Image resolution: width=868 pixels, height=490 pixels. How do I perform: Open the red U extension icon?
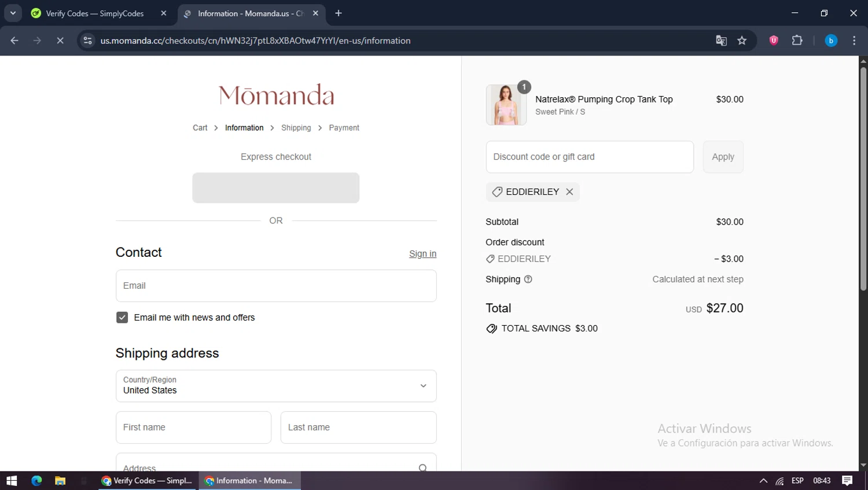774,40
